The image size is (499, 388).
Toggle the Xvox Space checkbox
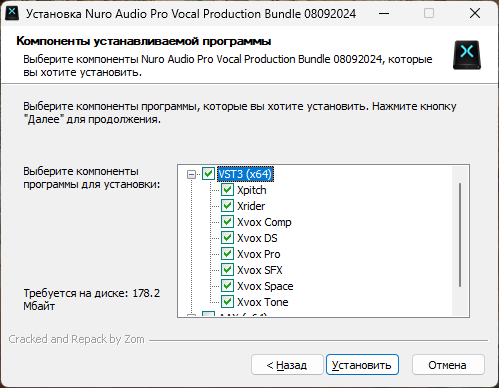click(x=227, y=286)
